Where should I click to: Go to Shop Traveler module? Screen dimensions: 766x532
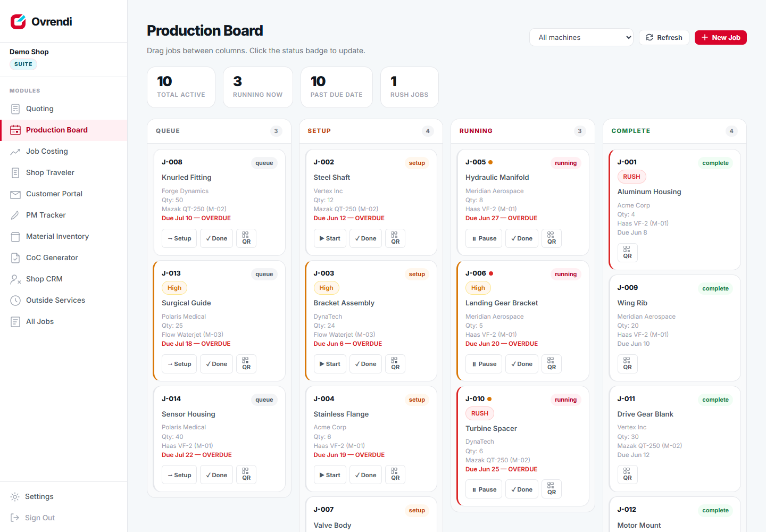click(x=64, y=173)
